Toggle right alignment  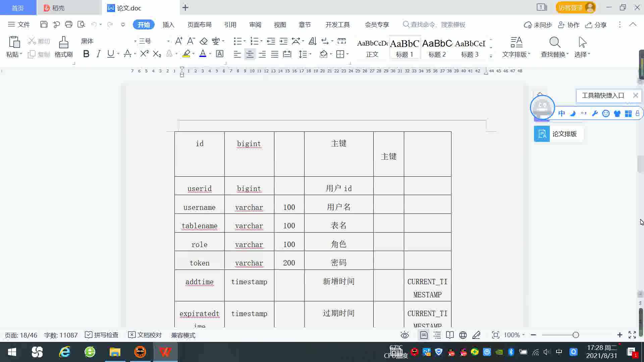(262, 54)
